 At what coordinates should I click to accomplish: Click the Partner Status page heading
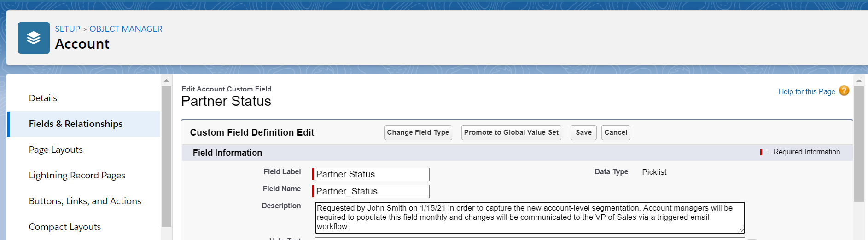click(226, 101)
